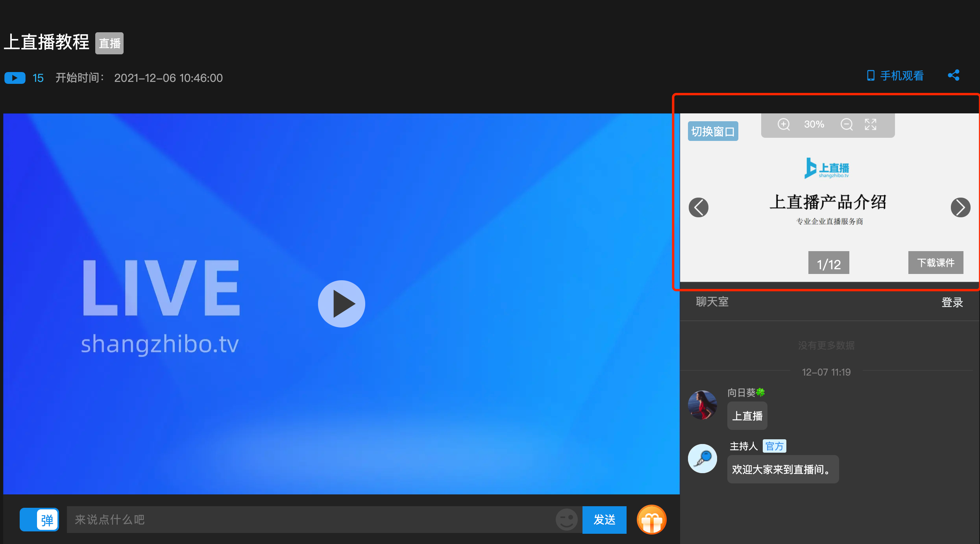Click the 上直播产品介绍 slide title
Image resolution: width=980 pixels, height=544 pixels.
(828, 202)
